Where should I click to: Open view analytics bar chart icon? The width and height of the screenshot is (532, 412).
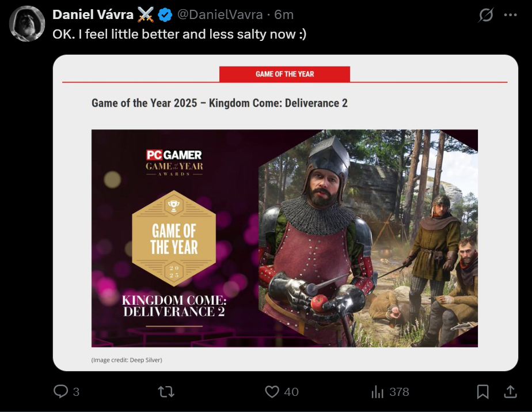point(378,392)
